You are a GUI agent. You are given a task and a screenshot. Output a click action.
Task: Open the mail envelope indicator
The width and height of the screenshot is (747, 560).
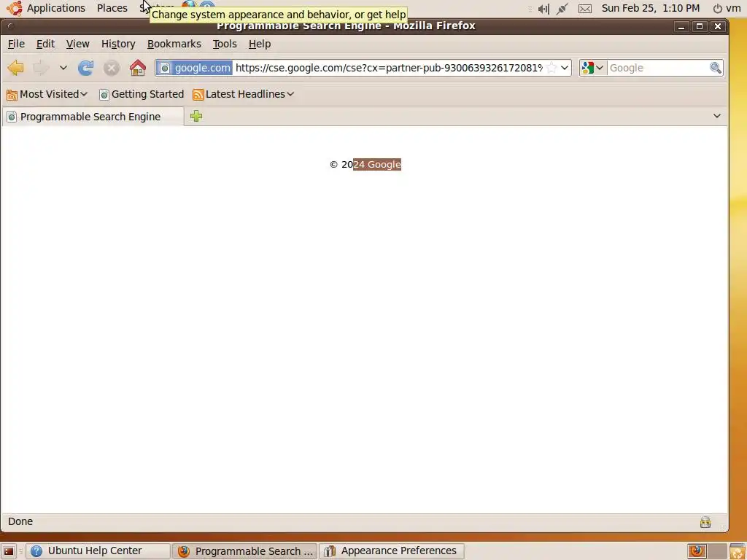point(585,9)
